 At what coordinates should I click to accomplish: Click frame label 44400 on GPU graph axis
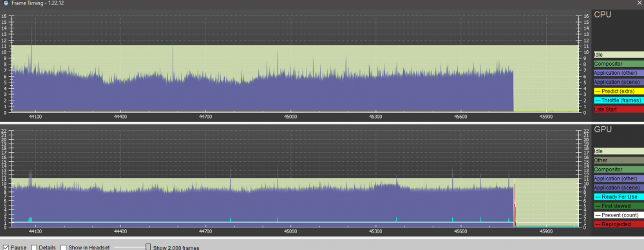point(120,231)
